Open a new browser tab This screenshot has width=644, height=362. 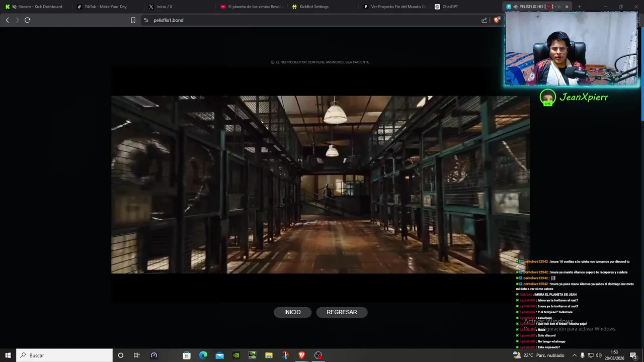click(x=579, y=7)
